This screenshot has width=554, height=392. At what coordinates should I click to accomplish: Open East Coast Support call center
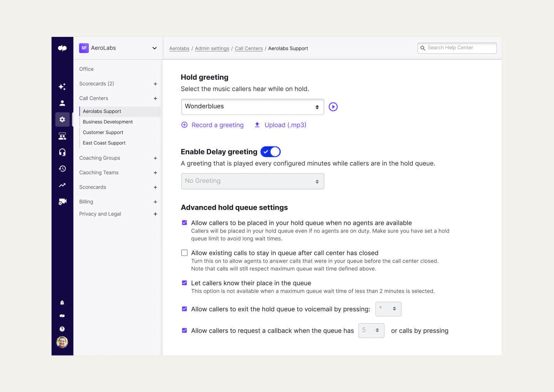click(104, 143)
